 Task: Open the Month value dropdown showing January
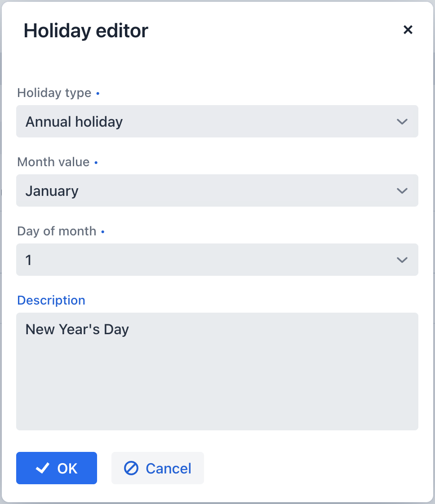[x=217, y=190]
